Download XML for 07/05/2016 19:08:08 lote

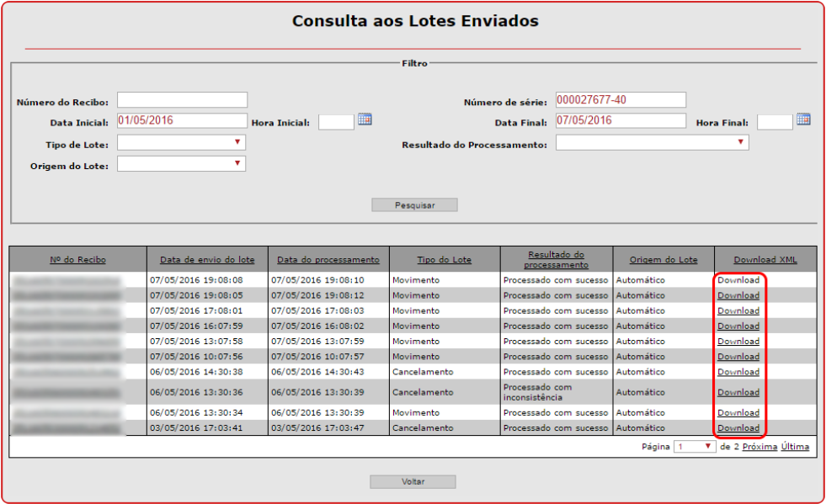(x=738, y=280)
